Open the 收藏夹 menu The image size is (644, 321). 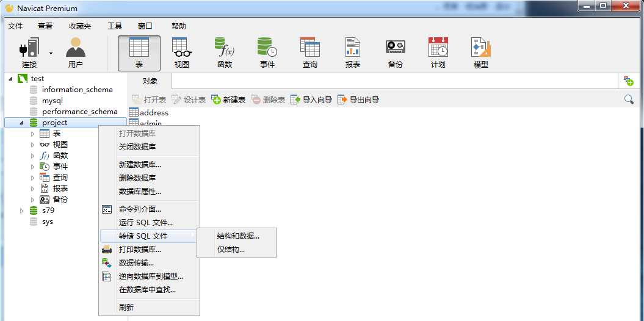[80, 26]
